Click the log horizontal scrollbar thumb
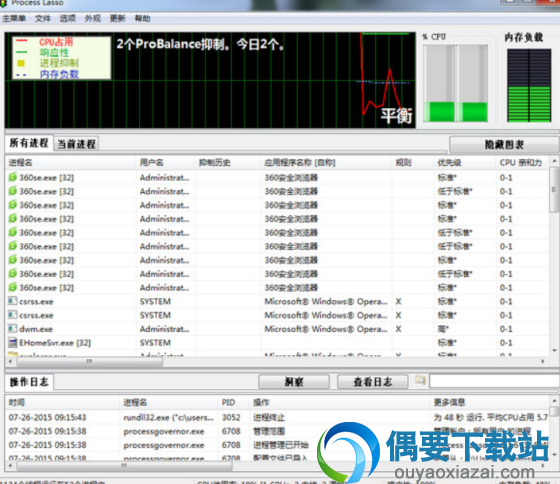Viewport: 560px width, 484px height. (x=124, y=466)
